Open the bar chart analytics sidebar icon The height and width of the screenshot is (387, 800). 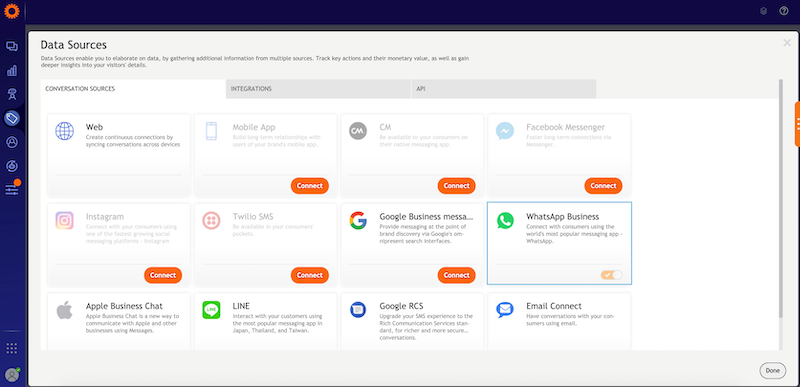click(12, 70)
